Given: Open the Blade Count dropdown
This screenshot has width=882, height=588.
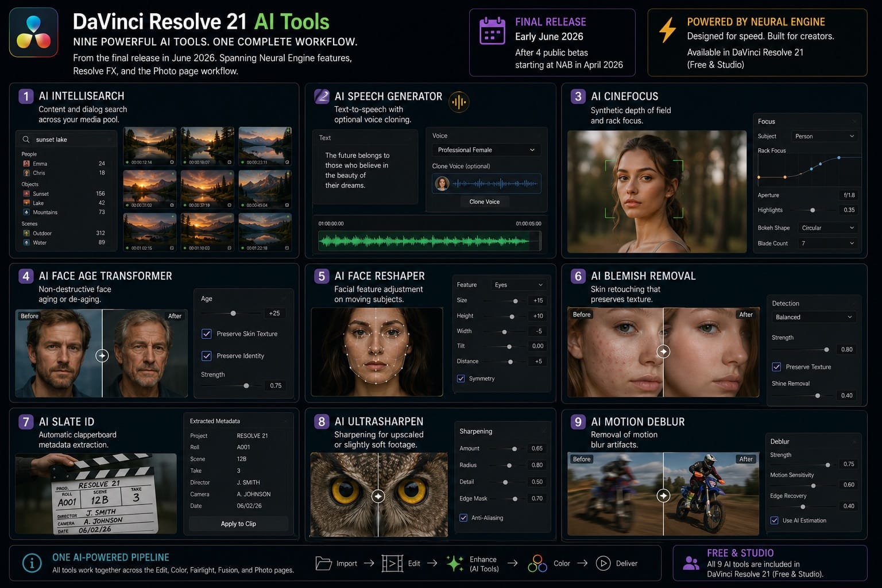Looking at the screenshot, I should 827,243.
